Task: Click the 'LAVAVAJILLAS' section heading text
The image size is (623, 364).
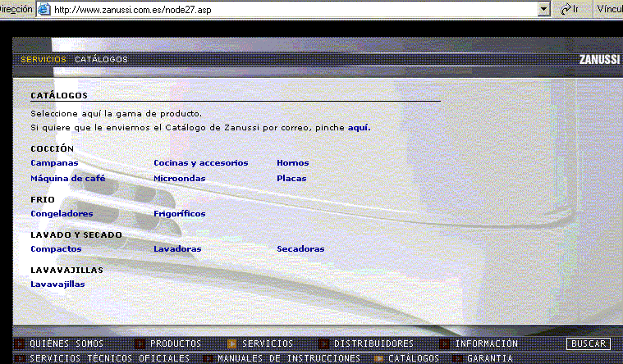Action: [66, 271]
